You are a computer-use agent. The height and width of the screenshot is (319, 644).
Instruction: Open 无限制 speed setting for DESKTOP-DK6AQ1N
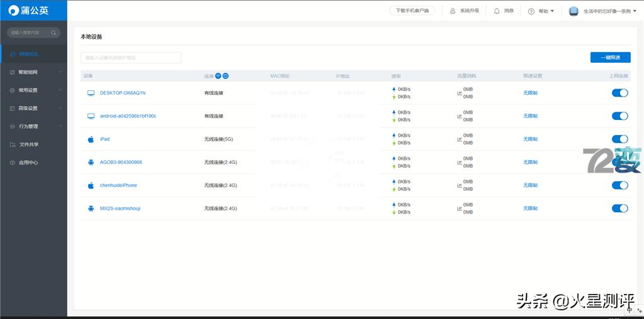530,93
